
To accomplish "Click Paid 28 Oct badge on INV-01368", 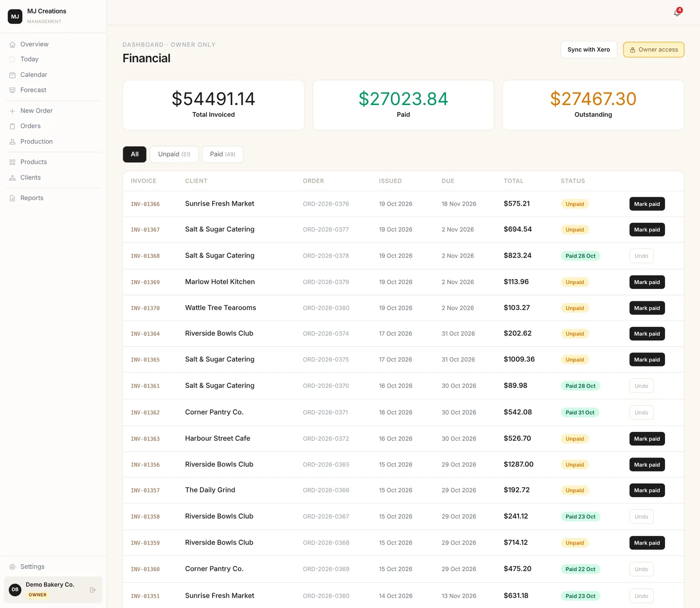I will [x=580, y=256].
